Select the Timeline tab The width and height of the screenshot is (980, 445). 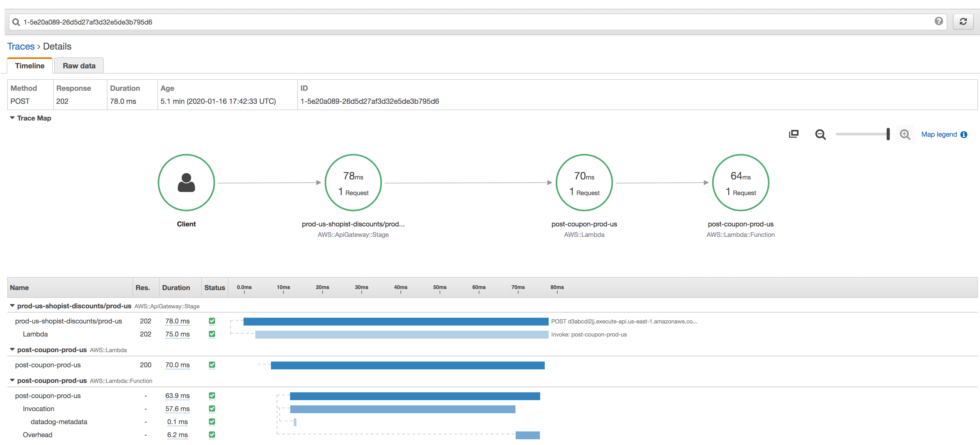click(29, 65)
